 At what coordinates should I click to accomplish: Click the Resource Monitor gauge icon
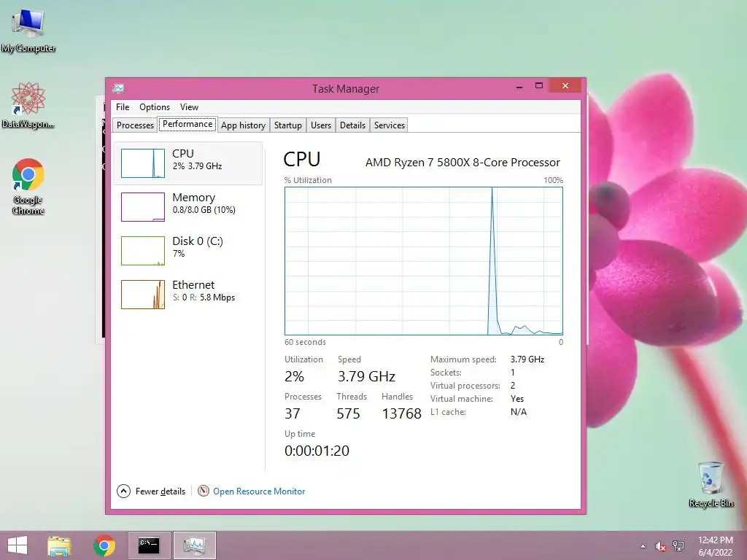pos(204,491)
